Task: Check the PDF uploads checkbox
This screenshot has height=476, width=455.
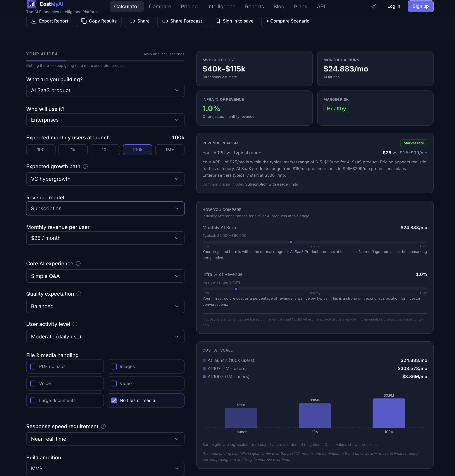Action: [33, 367]
